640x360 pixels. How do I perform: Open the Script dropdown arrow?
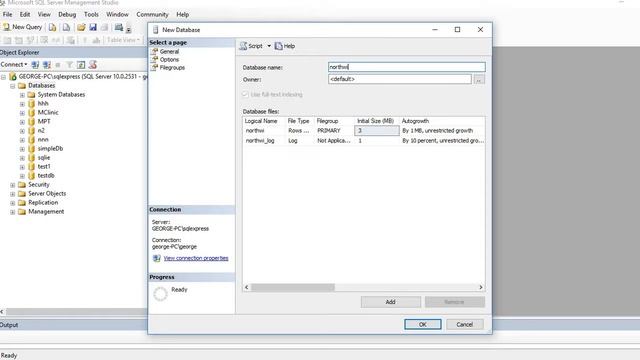269,46
